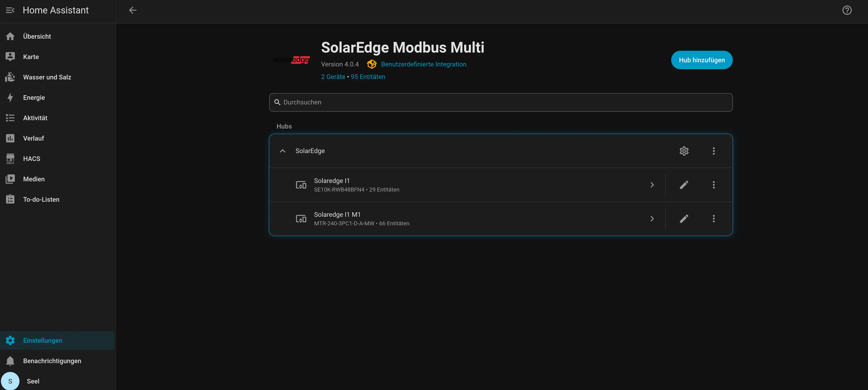Open the Energie dashboard
This screenshot has height=390, width=868.
tap(57, 97)
